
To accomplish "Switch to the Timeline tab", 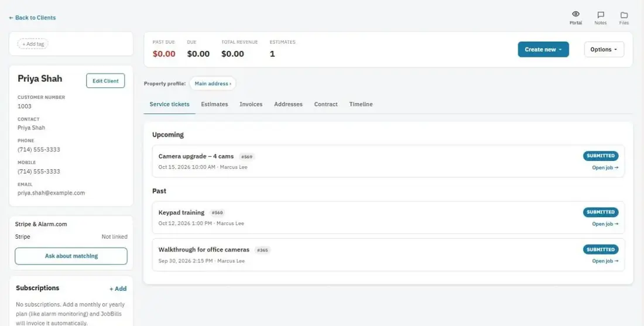I will pos(361,104).
